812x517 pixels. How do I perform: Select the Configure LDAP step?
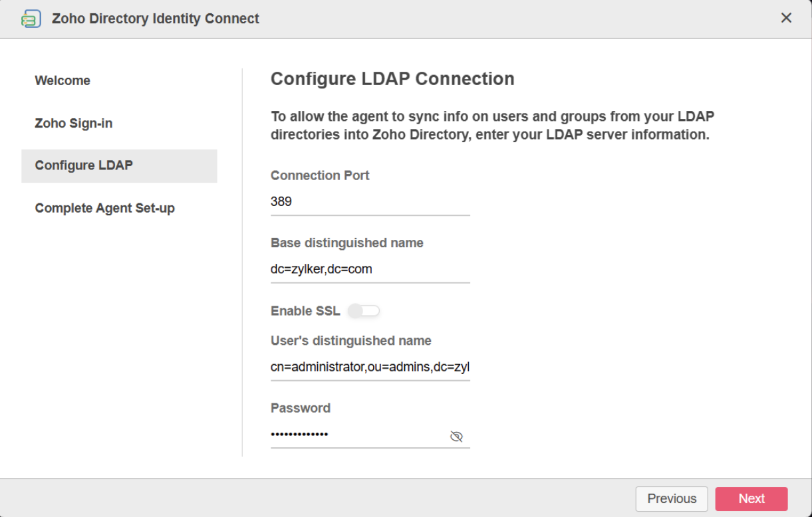pyautogui.click(x=119, y=165)
